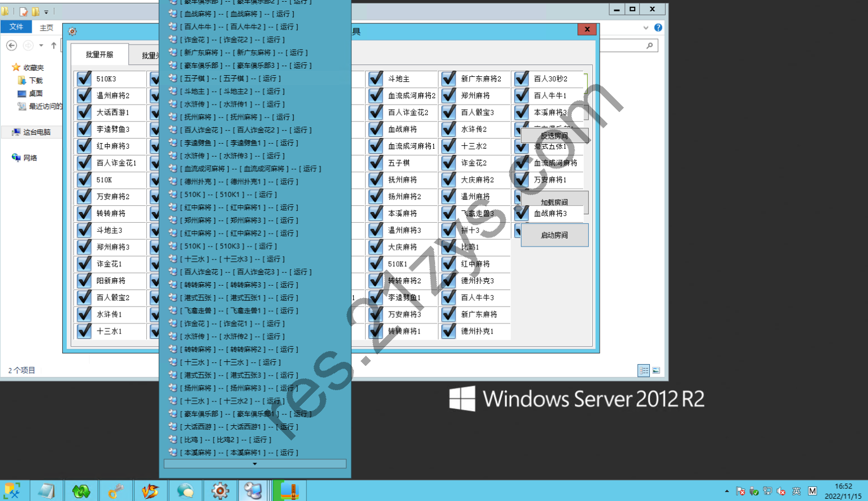
Task: Click the new folder icon in Explorer title bar
Action: [36, 11]
